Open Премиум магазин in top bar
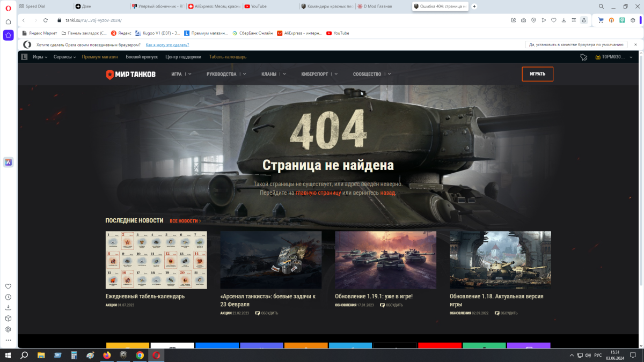 pos(100,57)
